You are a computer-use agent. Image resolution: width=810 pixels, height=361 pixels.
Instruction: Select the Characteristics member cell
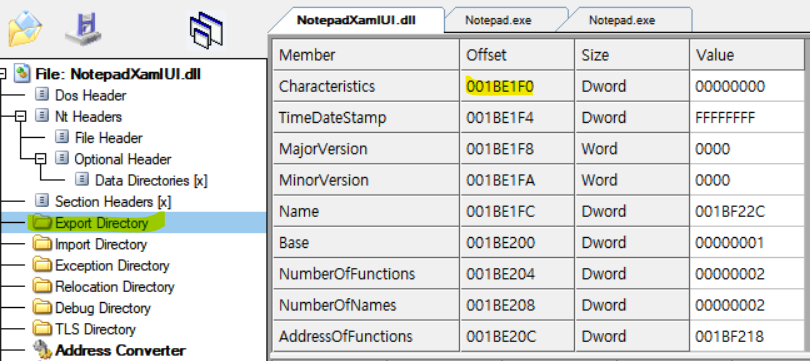(x=366, y=86)
